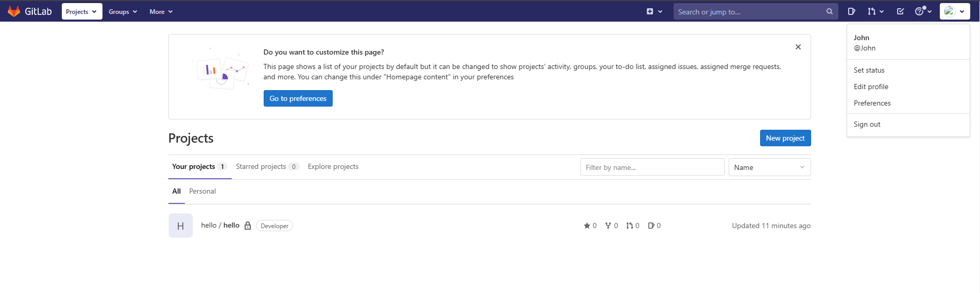Expand the Projects dropdown in navbar
Viewport: 980px width, 293px height.
click(x=81, y=11)
